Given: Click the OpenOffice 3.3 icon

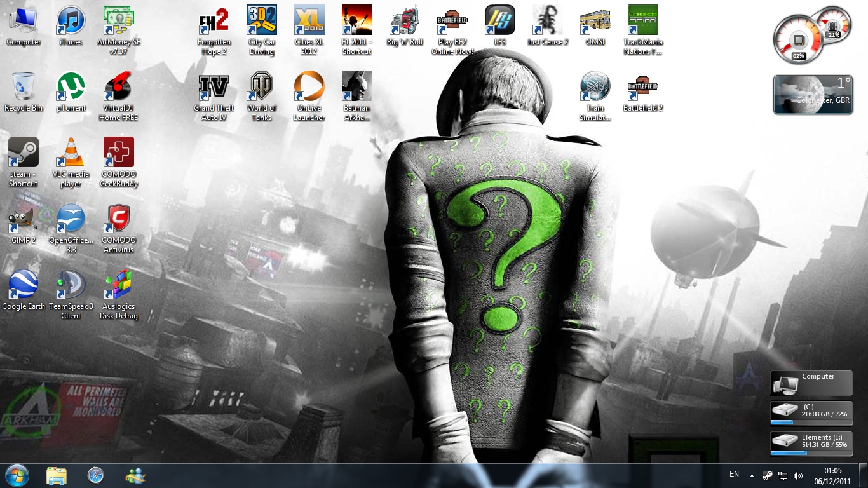Looking at the screenshot, I should [71, 229].
